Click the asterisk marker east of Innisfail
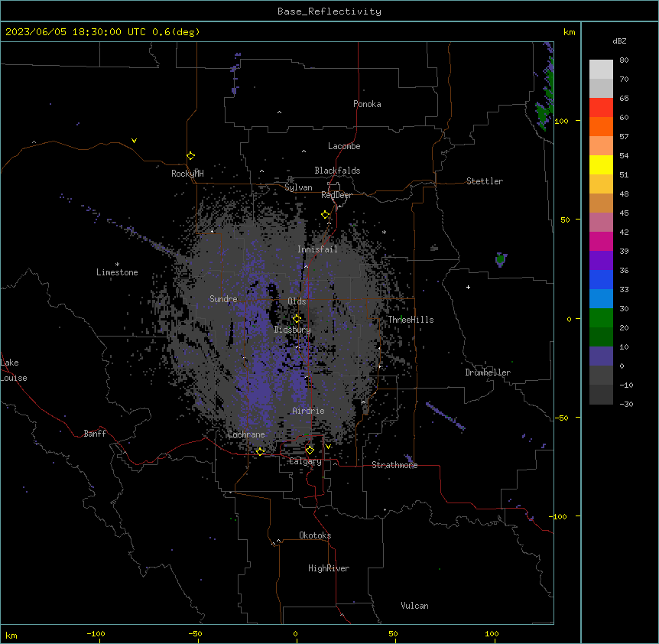The height and width of the screenshot is (644, 659). 384,232
